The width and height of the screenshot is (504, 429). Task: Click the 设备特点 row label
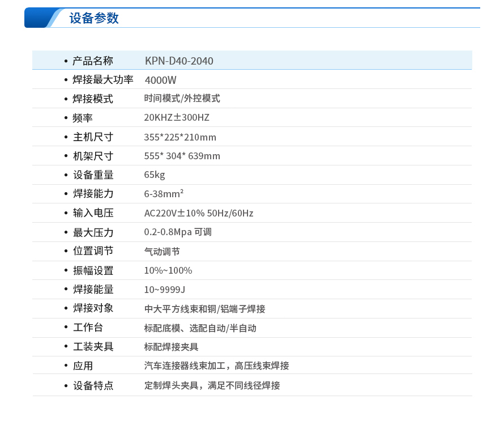coord(93,385)
